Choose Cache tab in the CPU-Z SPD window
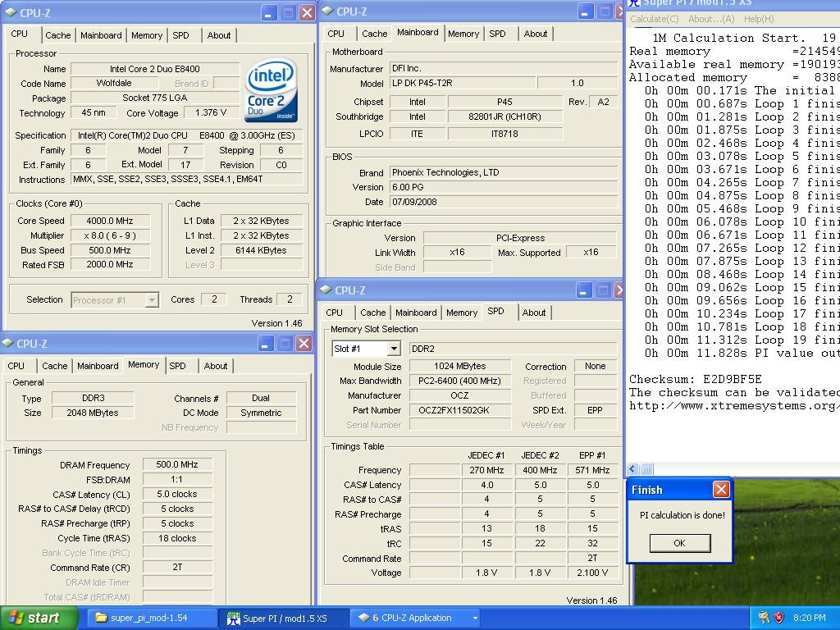Viewport: 840px width, 630px height. click(373, 313)
